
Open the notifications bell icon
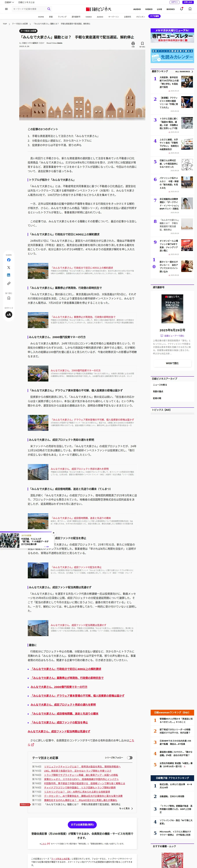click(x=182, y=9)
